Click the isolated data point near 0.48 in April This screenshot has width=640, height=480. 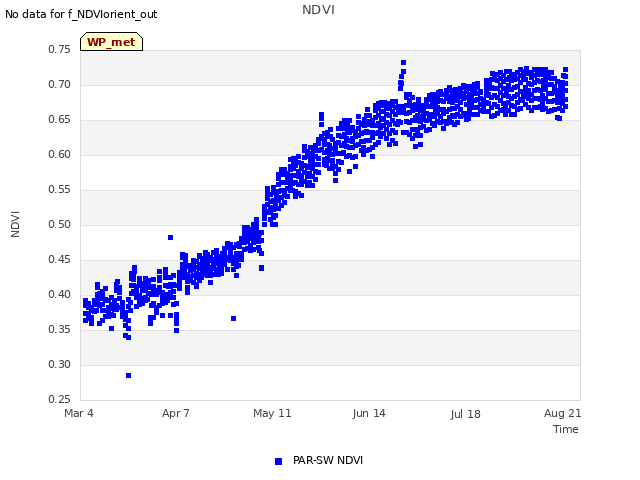click(171, 238)
